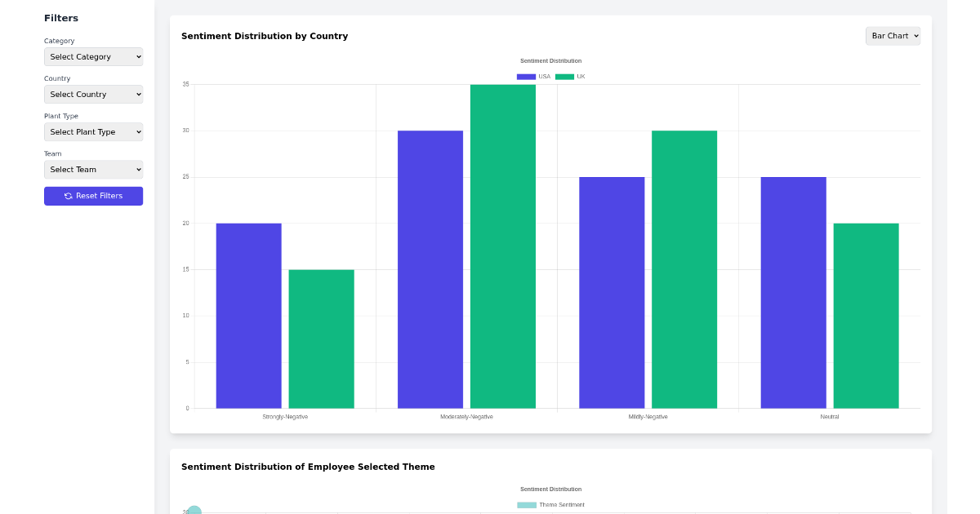The height and width of the screenshot is (514, 980).
Task: Click the Filters panel heading
Action: (x=61, y=17)
